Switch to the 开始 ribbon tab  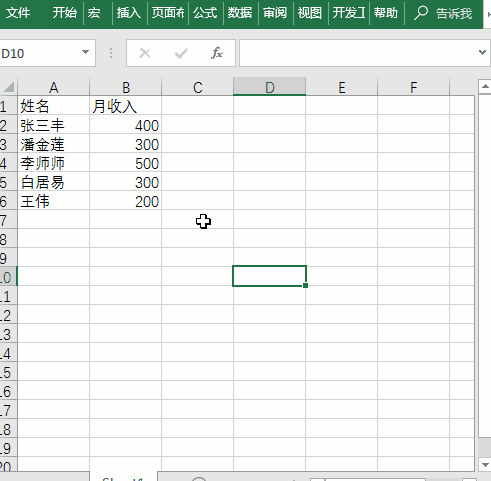(x=65, y=13)
